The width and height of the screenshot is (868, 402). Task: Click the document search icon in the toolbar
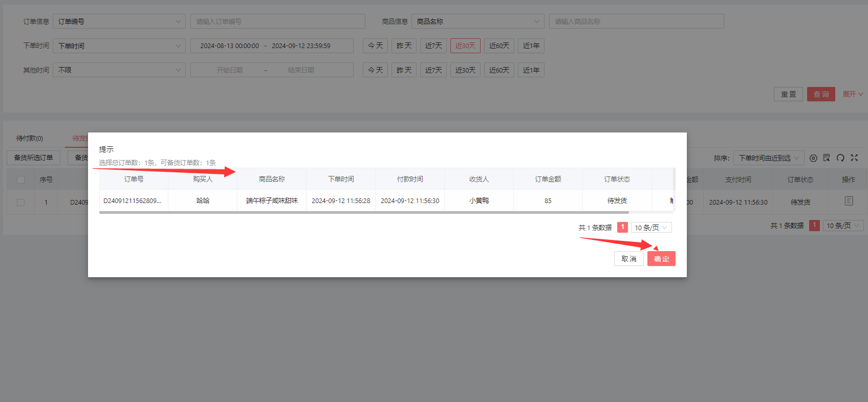pyautogui.click(x=827, y=158)
